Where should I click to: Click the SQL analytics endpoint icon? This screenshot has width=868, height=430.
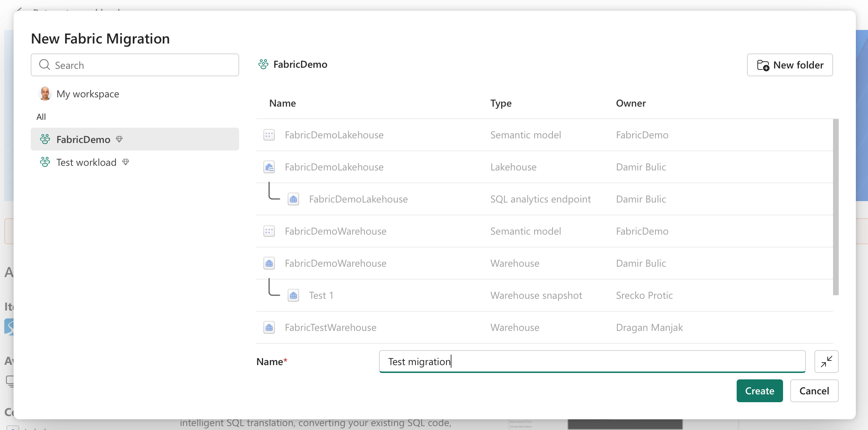(293, 199)
